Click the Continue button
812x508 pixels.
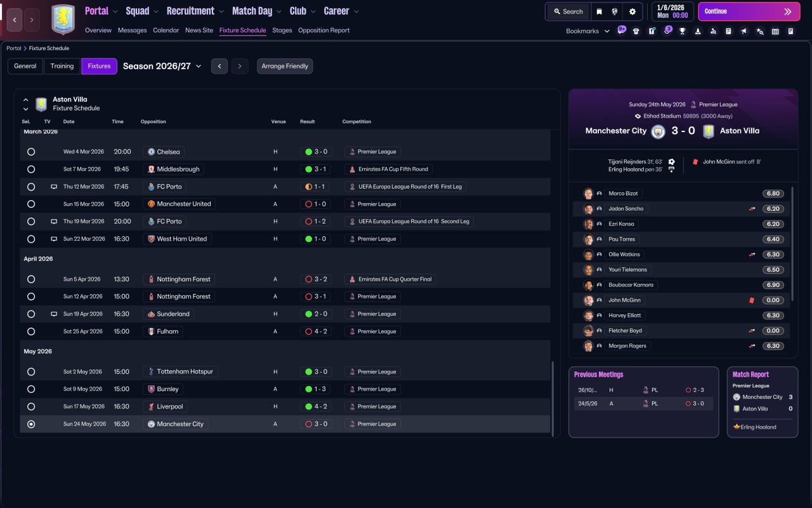click(x=749, y=11)
